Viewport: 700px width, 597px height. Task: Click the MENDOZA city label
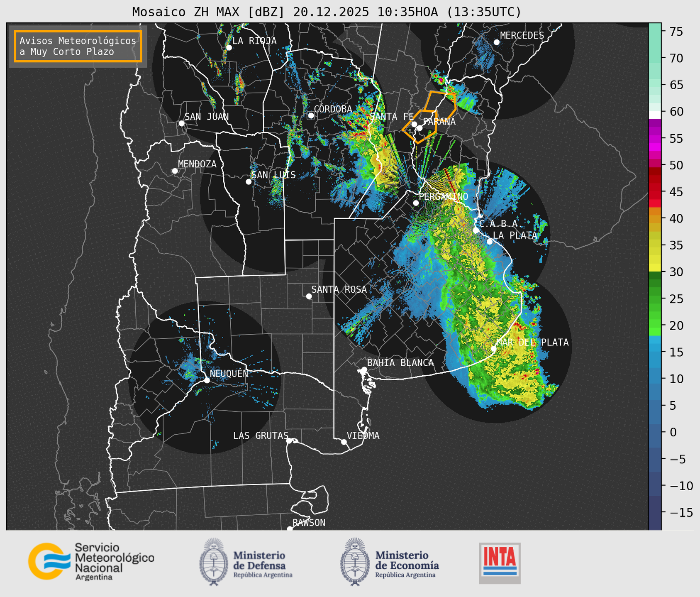click(197, 164)
